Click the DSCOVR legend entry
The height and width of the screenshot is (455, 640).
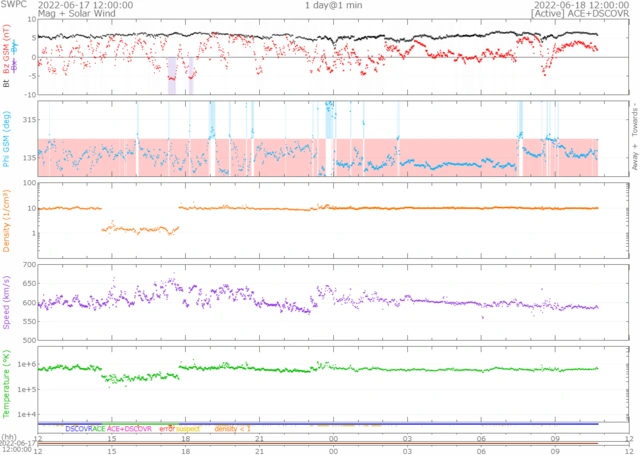(78, 428)
